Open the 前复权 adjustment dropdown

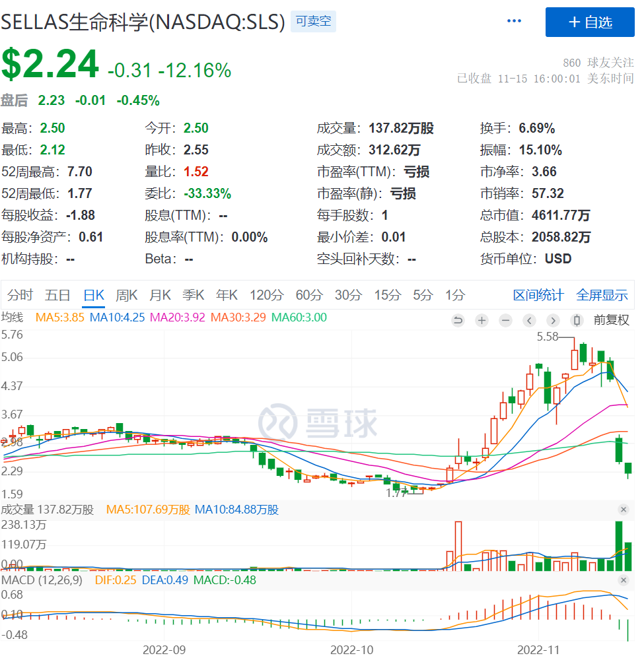click(612, 319)
